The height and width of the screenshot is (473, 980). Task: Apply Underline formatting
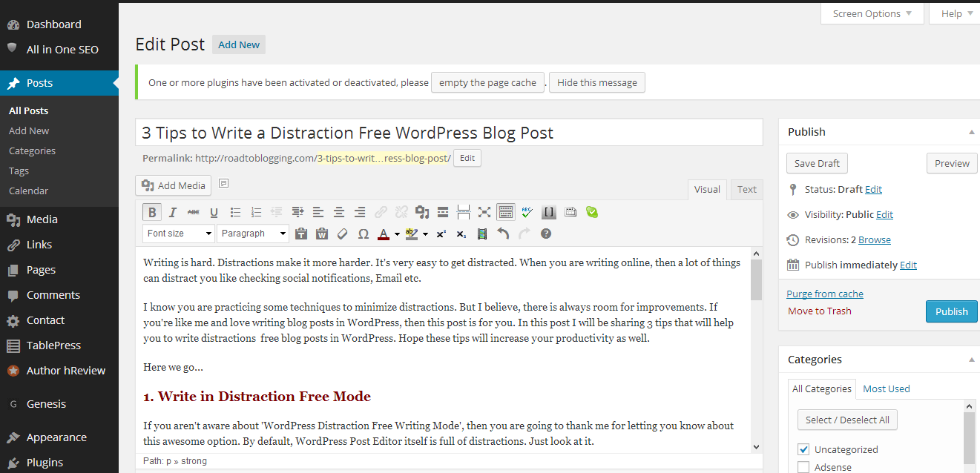[x=214, y=212]
